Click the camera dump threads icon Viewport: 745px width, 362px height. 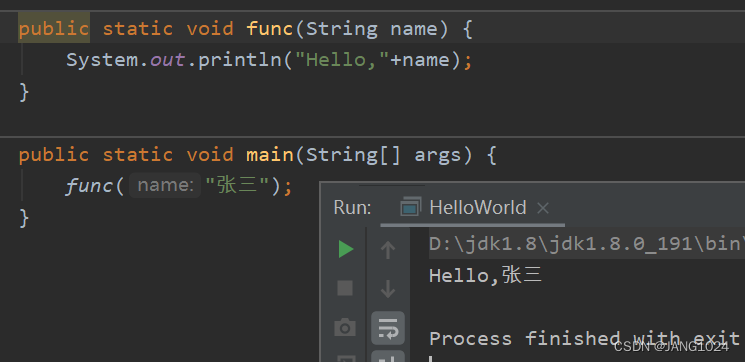click(345, 327)
